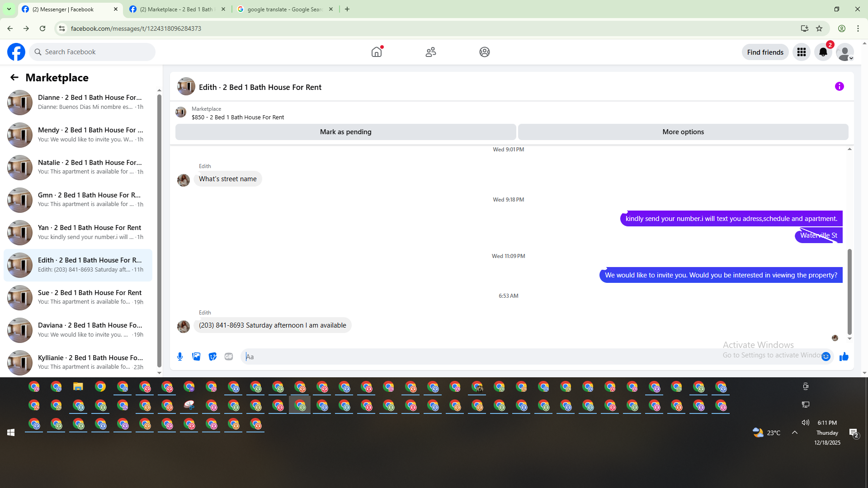Send a thumbs-up like

pos(844,357)
